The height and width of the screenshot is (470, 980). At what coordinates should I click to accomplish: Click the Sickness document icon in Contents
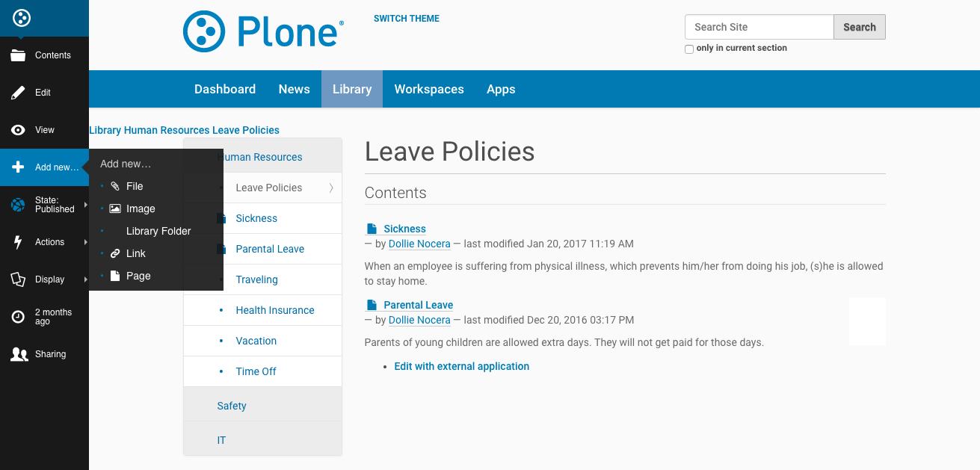point(372,229)
